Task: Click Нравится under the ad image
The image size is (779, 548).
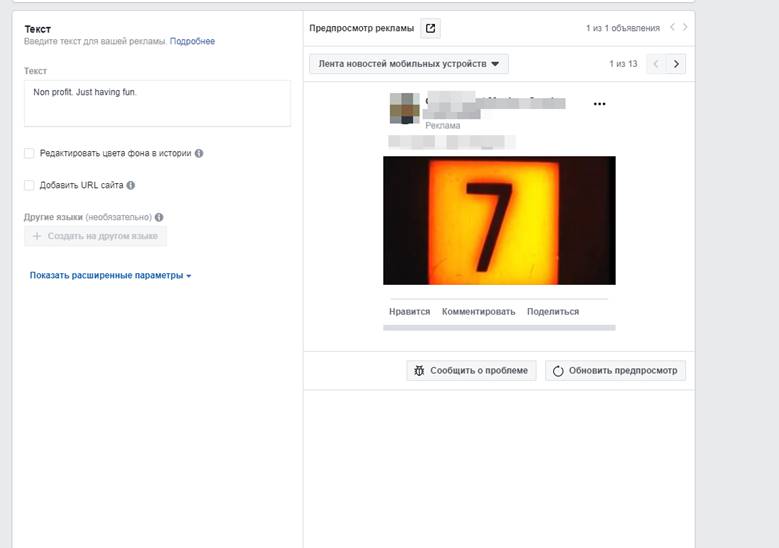Action: tap(409, 311)
